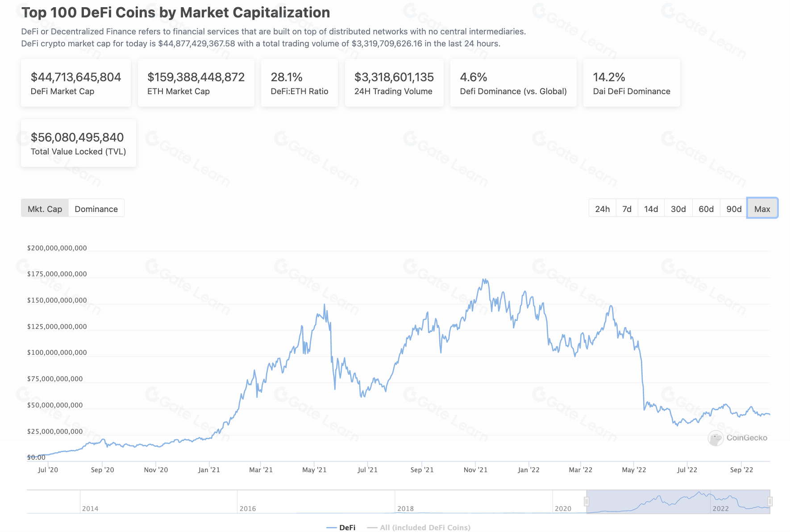790x532 pixels.
Task: Choose the 14d time range
Action: [x=651, y=209]
